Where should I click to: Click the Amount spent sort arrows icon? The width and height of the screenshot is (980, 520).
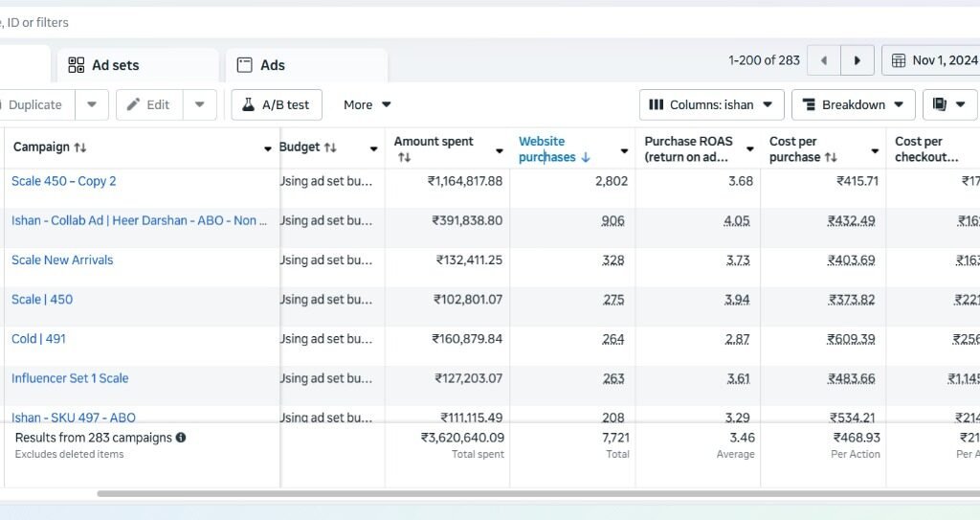tap(404, 157)
